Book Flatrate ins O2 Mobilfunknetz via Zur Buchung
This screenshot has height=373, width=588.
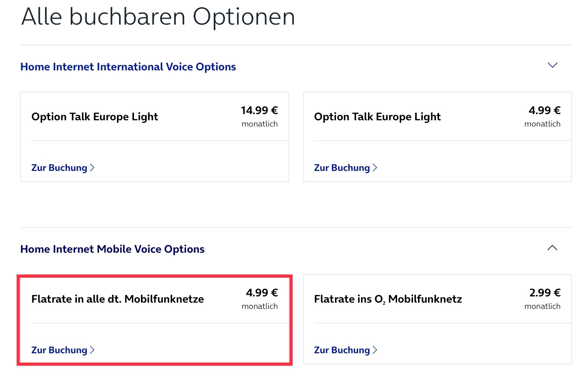[x=342, y=350]
